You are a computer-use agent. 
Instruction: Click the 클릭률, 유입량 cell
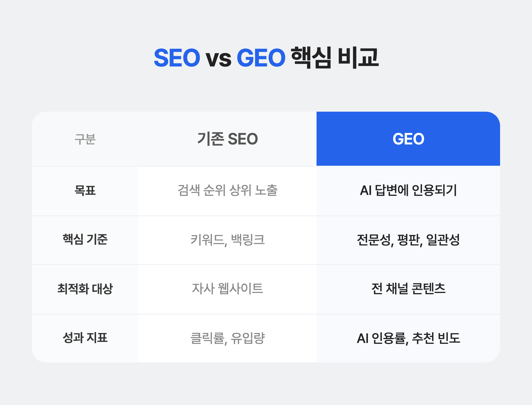(227, 338)
